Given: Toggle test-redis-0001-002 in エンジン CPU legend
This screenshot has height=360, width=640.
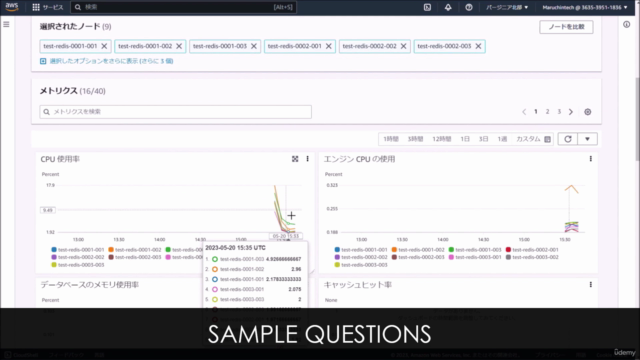Looking at the screenshot, I should [x=418, y=250].
